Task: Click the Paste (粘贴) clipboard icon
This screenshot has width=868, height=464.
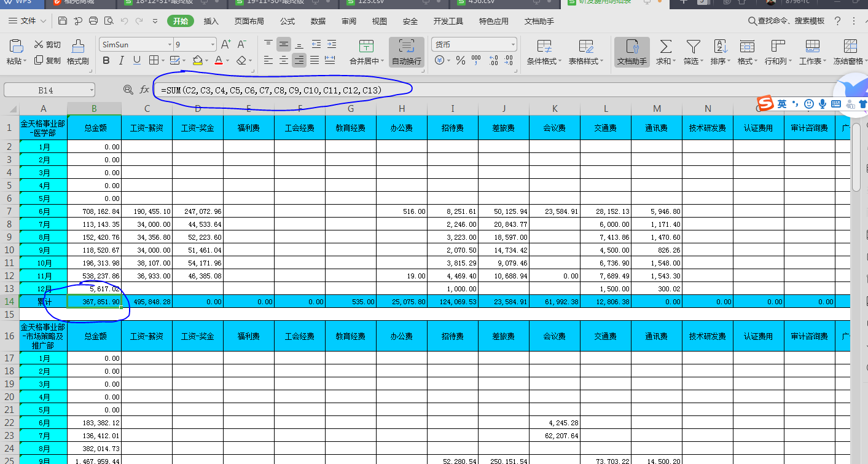Action: pyautogui.click(x=16, y=47)
